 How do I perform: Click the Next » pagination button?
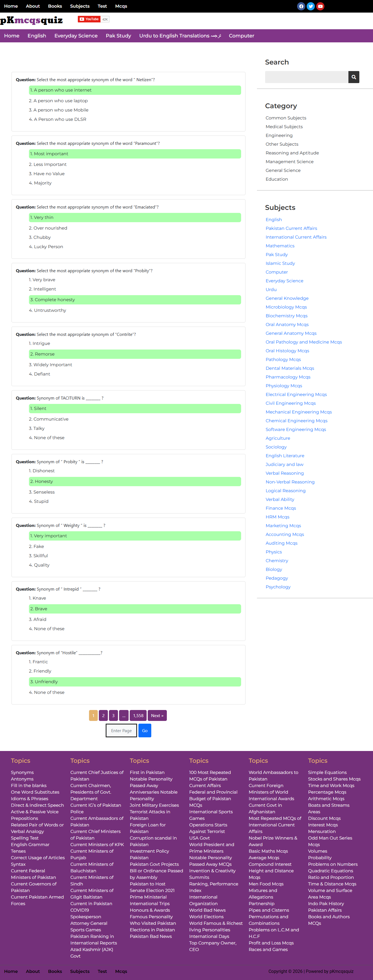(x=157, y=716)
